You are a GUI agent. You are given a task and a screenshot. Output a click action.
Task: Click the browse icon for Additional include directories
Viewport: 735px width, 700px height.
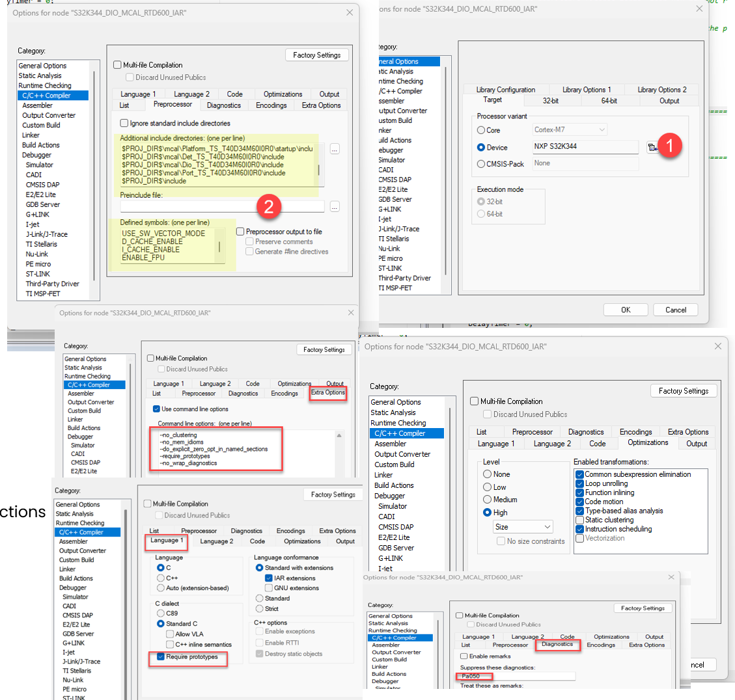(334, 149)
